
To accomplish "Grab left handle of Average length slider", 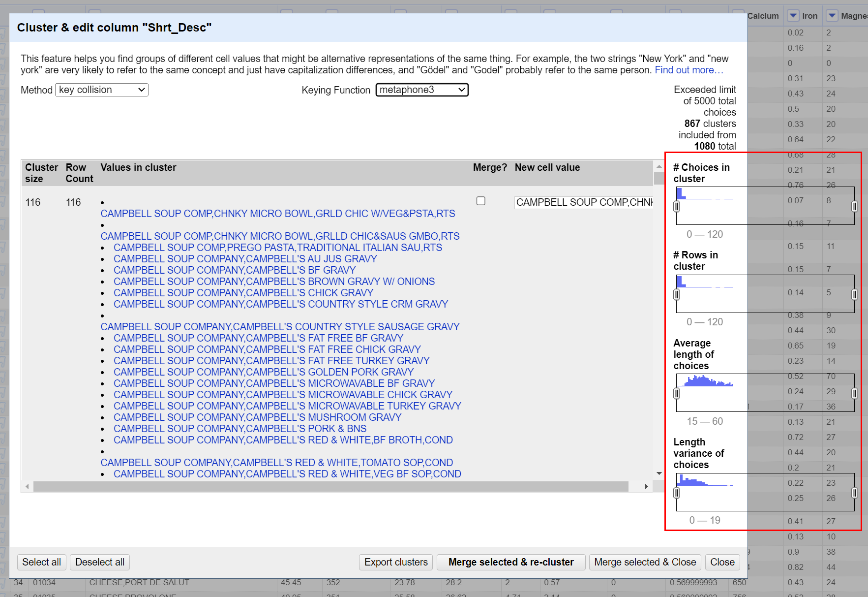I will click(677, 393).
